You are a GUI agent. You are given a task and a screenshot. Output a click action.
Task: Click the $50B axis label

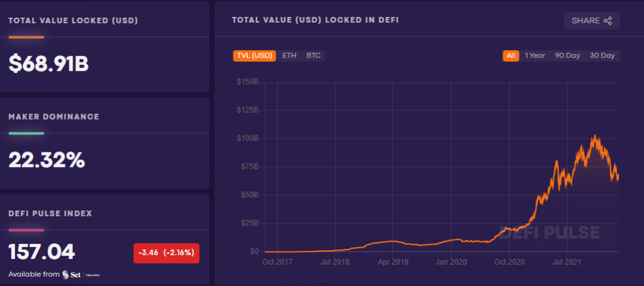pyautogui.click(x=249, y=195)
